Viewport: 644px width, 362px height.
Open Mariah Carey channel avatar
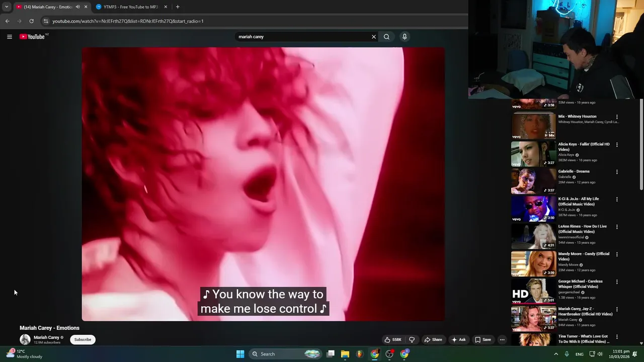[25, 339]
